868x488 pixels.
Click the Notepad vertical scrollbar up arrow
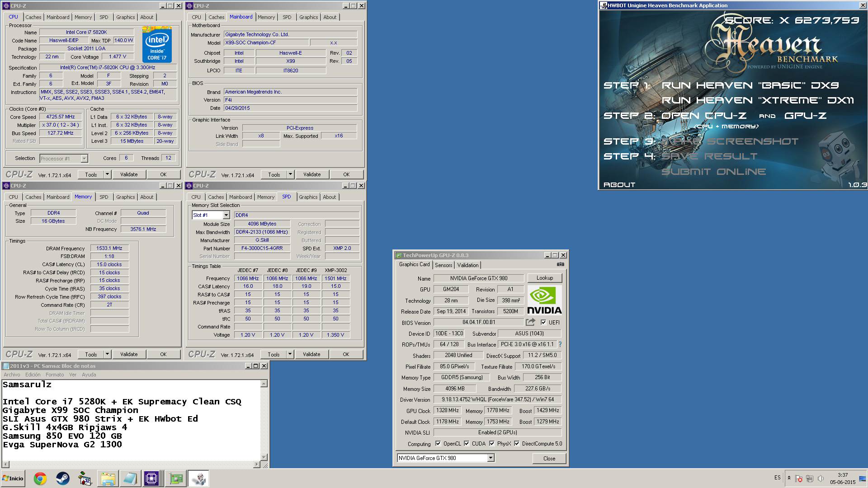pyautogui.click(x=264, y=384)
